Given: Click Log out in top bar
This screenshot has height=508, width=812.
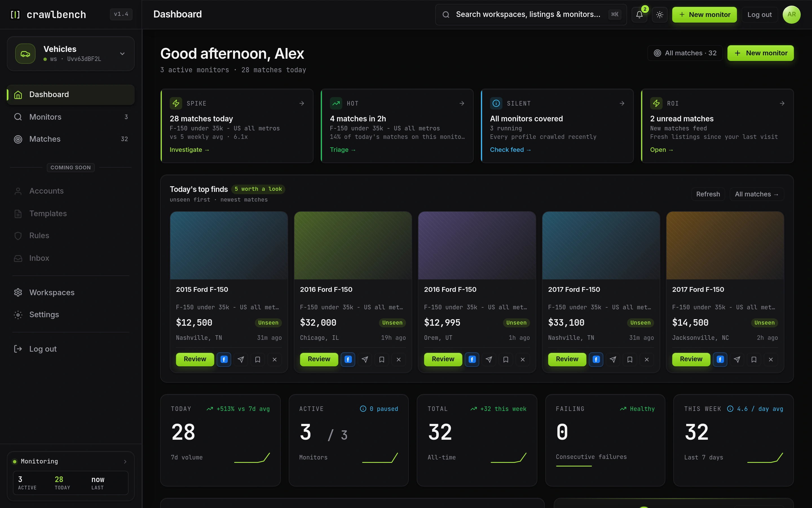Looking at the screenshot, I should [x=759, y=14].
